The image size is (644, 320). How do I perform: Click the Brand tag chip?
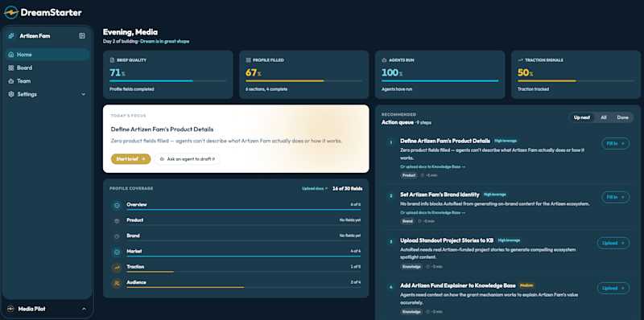tap(407, 221)
